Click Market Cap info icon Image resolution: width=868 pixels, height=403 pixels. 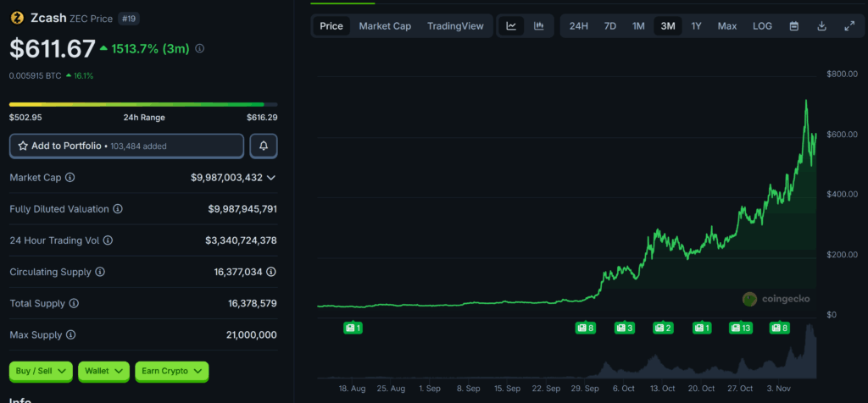tap(70, 178)
